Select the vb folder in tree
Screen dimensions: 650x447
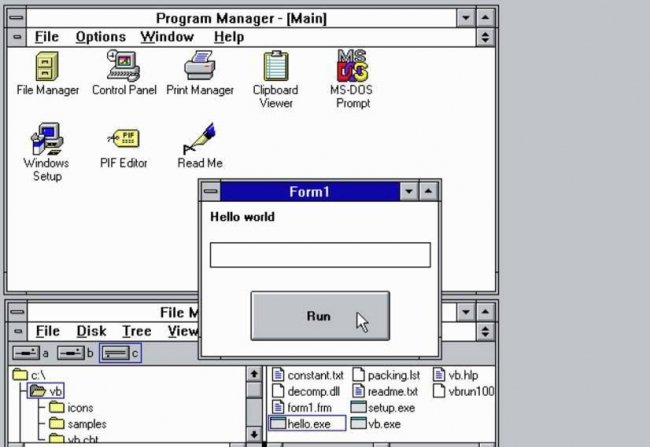pos(46,391)
